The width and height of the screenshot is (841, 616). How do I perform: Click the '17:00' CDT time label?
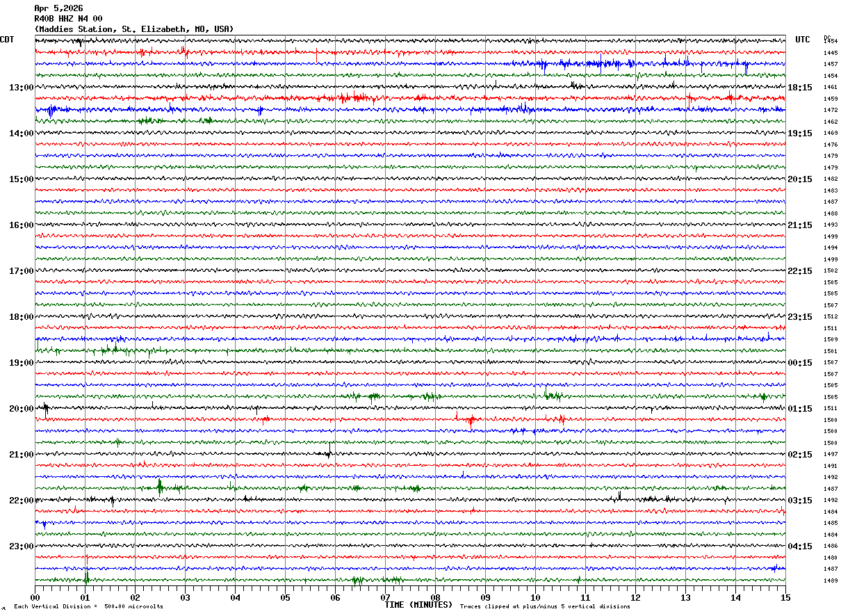click(21, 271)
